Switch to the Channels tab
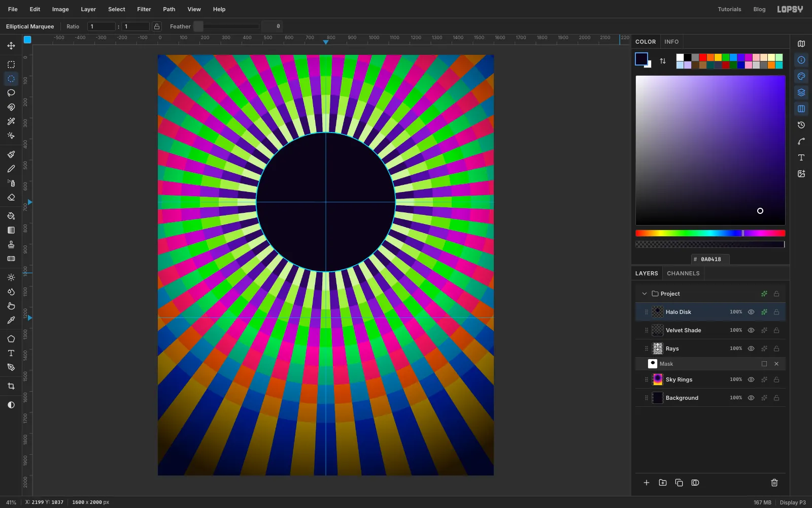 (683, 273)
